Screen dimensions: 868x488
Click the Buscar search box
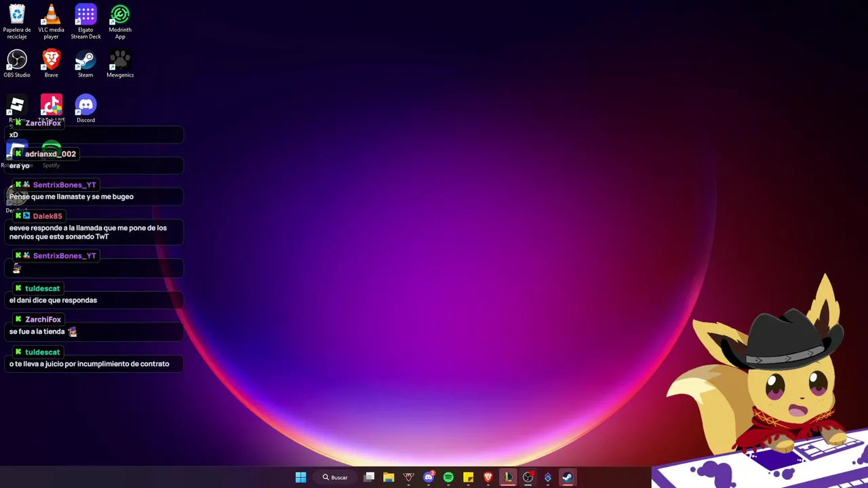point(335,477)
